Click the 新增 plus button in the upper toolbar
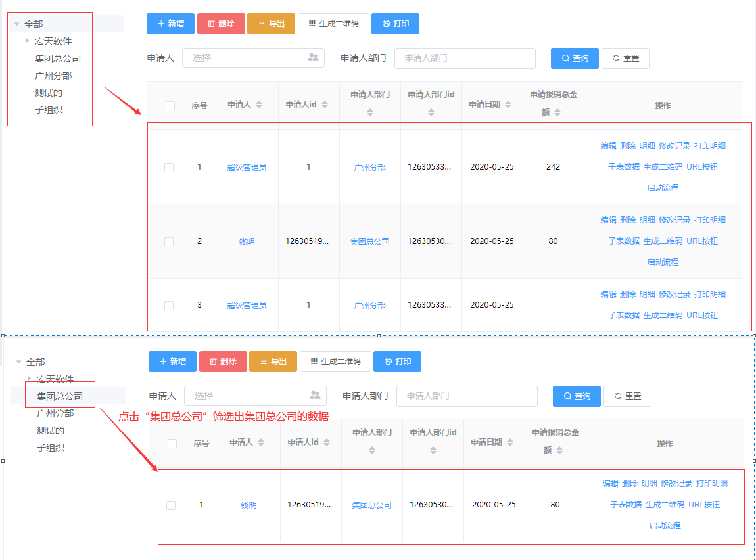 [170, 24]
